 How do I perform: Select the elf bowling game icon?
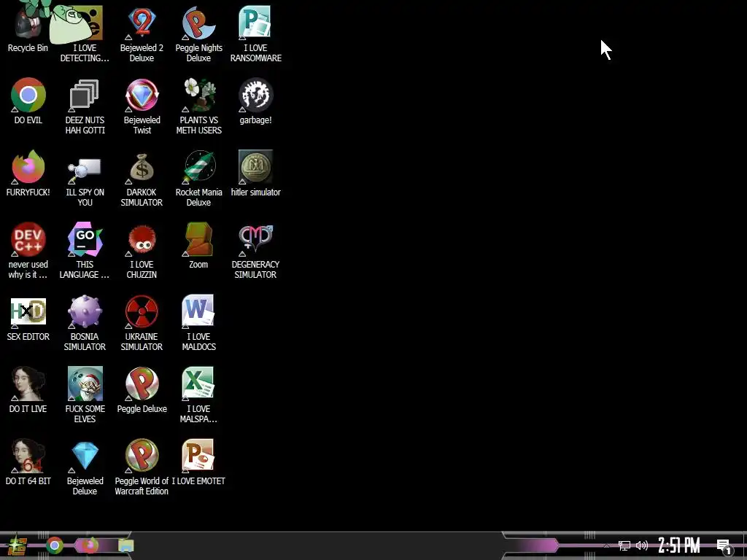[x=85, y=384]
